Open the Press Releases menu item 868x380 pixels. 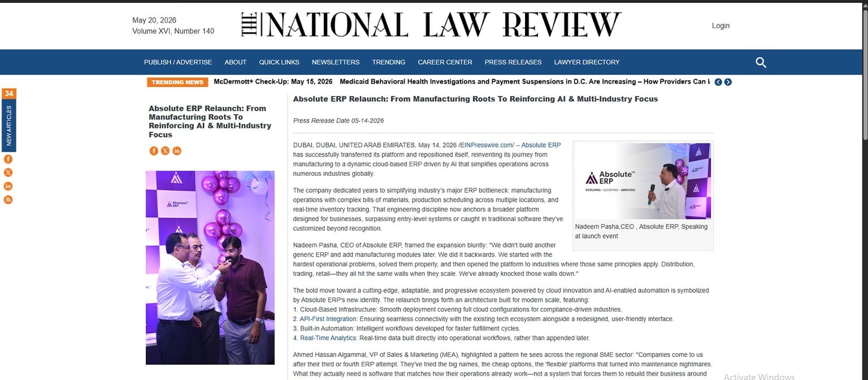coord(513,62)
